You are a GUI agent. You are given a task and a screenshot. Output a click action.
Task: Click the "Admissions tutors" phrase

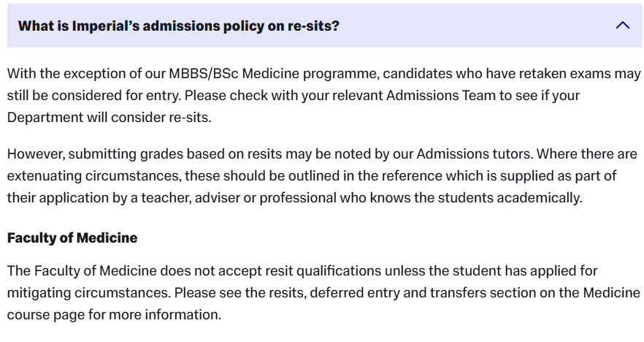475,154
